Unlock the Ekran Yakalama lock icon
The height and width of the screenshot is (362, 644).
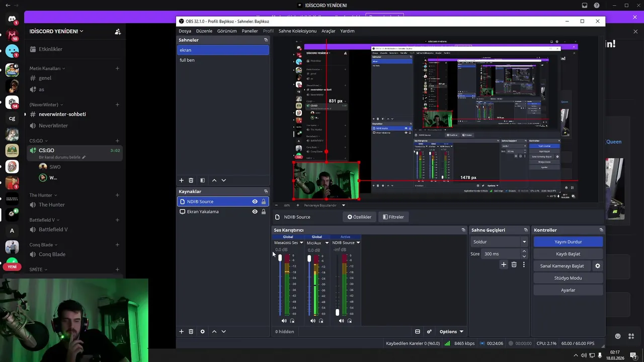263,212
